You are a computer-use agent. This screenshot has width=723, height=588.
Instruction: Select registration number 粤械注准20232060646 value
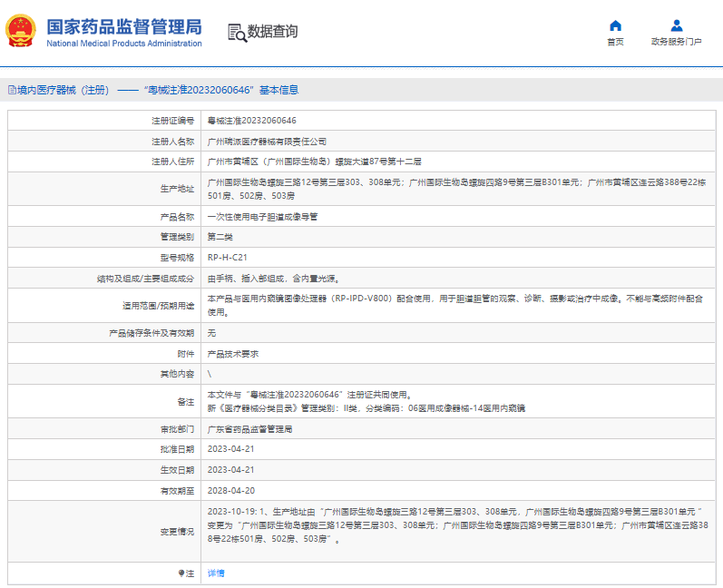252,121
